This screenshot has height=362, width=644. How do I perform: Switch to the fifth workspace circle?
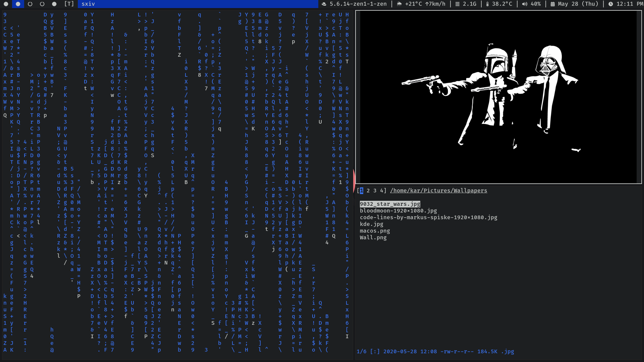pyautogui.click(x=54, y=4)
